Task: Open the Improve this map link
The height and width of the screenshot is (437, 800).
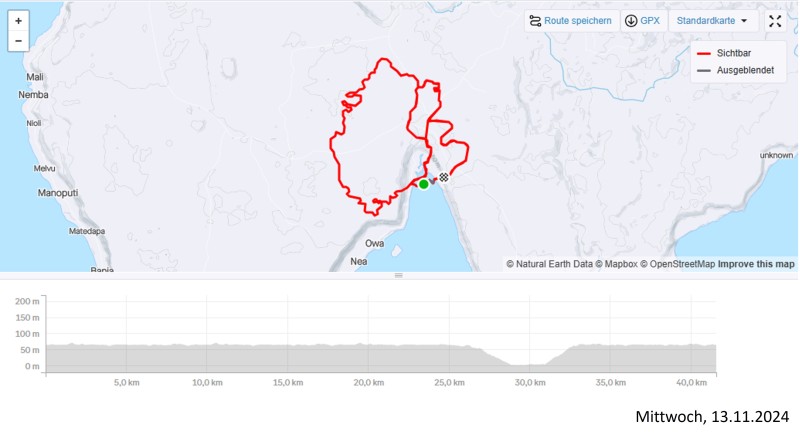Action: (x=756, y=264)
